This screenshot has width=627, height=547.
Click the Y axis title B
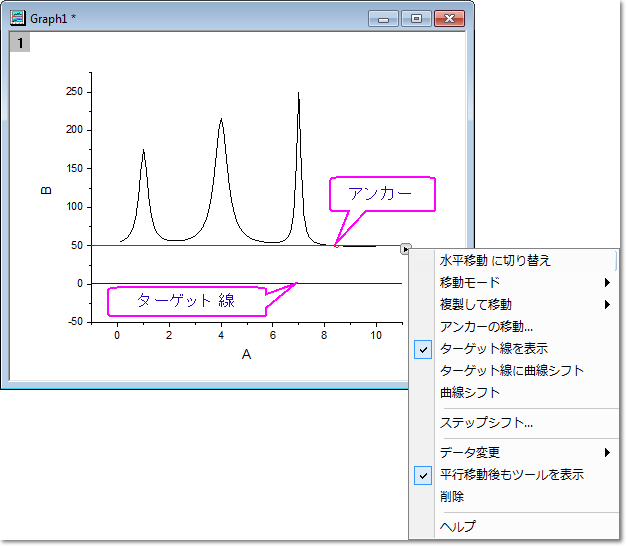[46, 190]
